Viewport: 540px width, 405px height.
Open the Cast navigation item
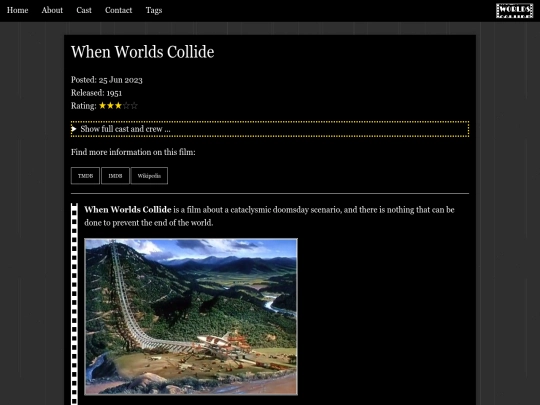click(x=84, y=10)
